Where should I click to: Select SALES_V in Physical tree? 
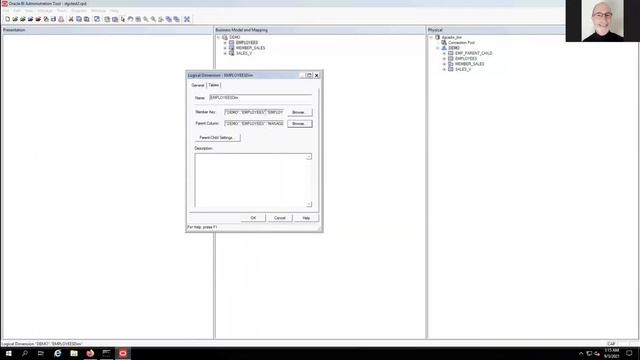463,69
